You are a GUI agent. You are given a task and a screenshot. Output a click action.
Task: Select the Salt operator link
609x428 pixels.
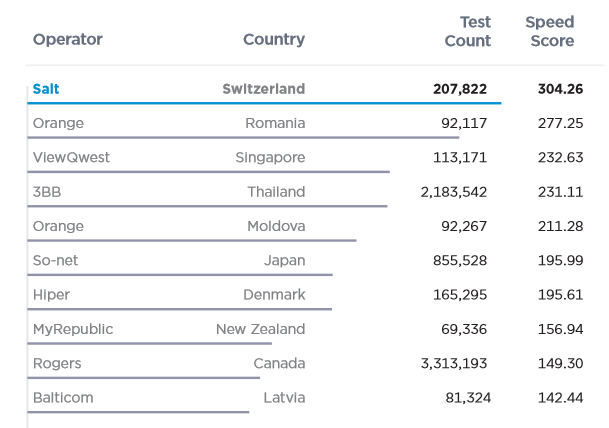click(x=46, y=89)
